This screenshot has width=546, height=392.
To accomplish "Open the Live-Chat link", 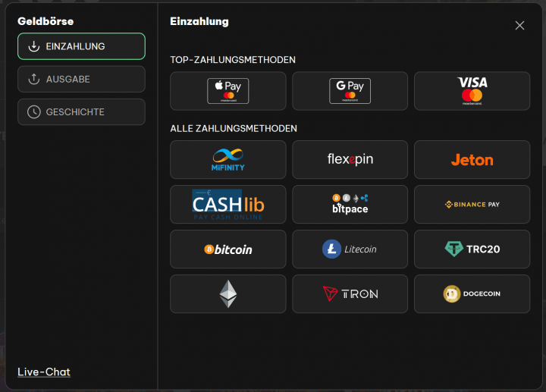I will 44,372.
